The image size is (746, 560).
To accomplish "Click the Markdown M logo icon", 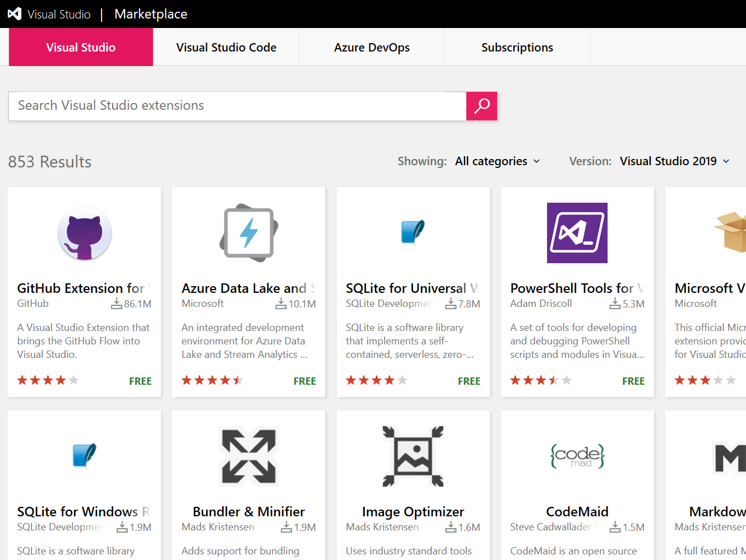I will 730,458.
